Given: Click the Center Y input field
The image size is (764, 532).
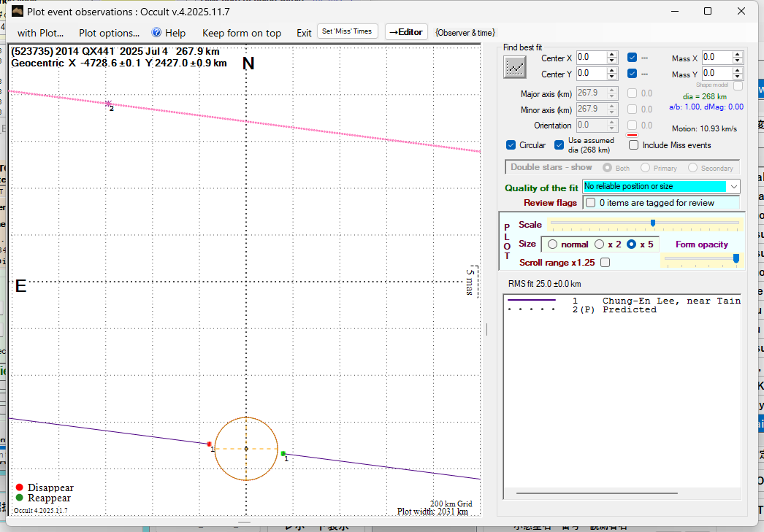Looking at the screenshot, I should pos(590,74).
